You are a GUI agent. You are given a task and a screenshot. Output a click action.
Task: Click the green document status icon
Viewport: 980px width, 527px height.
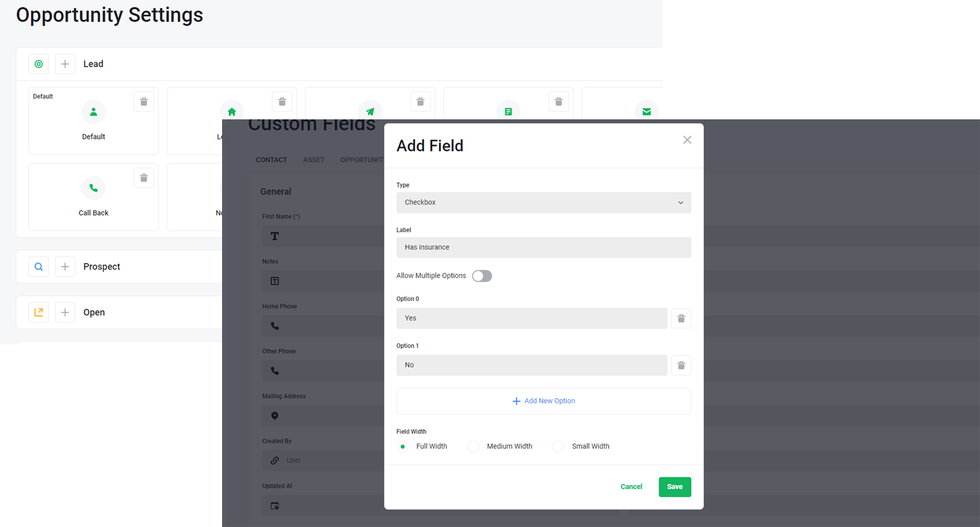508,111
